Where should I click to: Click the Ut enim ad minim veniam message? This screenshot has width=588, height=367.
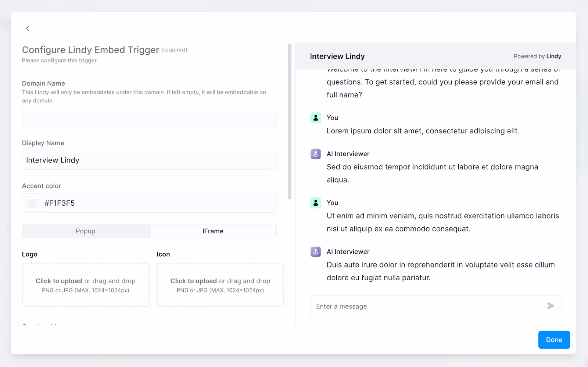(443, 222)
